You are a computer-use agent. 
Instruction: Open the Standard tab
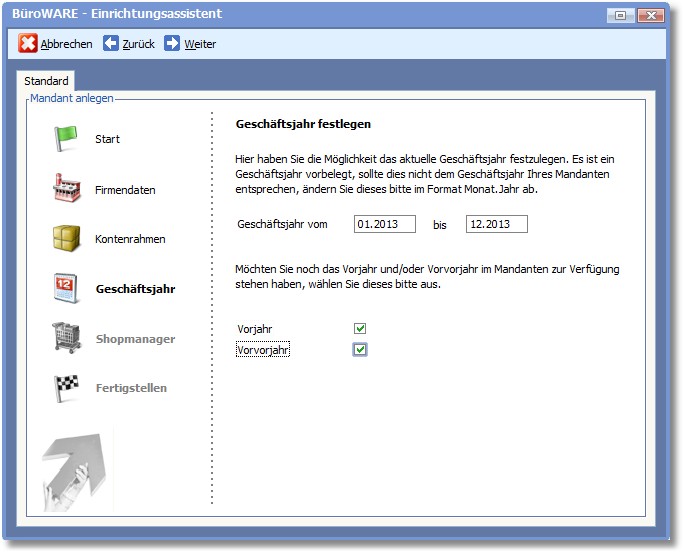pos(46,81)
